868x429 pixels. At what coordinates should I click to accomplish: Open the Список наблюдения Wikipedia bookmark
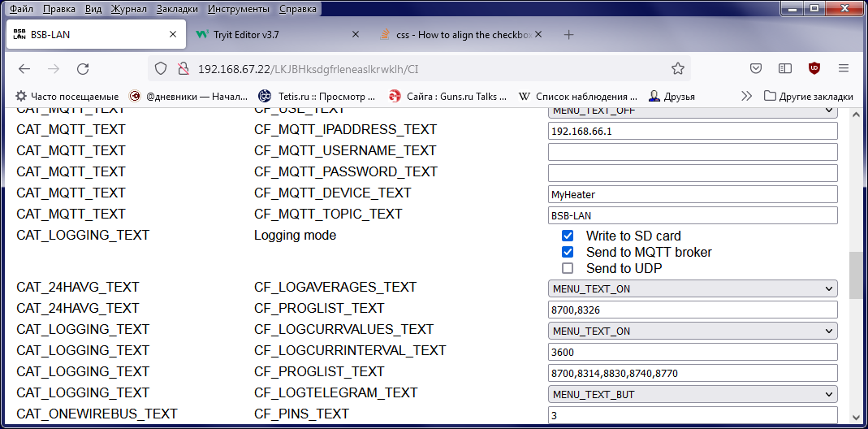pos(578,97)
